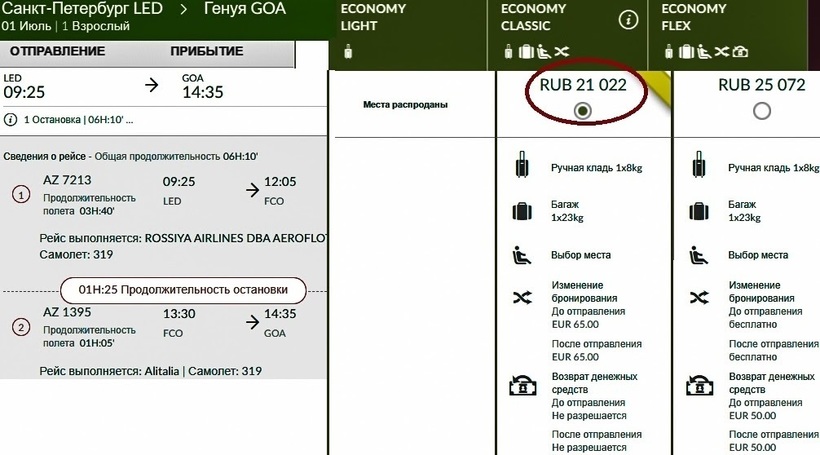Click flight segment number 1 marker
The image size is (820, 455).
[21, 194]
